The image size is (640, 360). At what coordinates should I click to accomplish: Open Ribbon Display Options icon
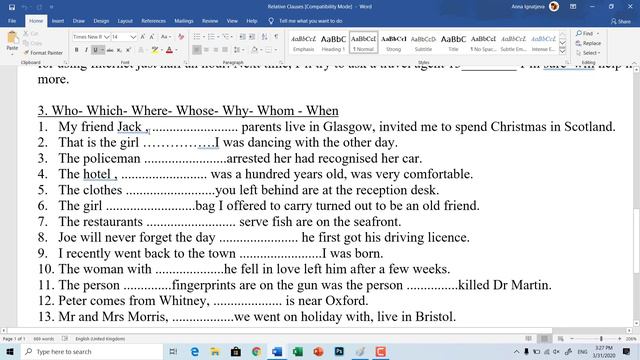[573, 7]
